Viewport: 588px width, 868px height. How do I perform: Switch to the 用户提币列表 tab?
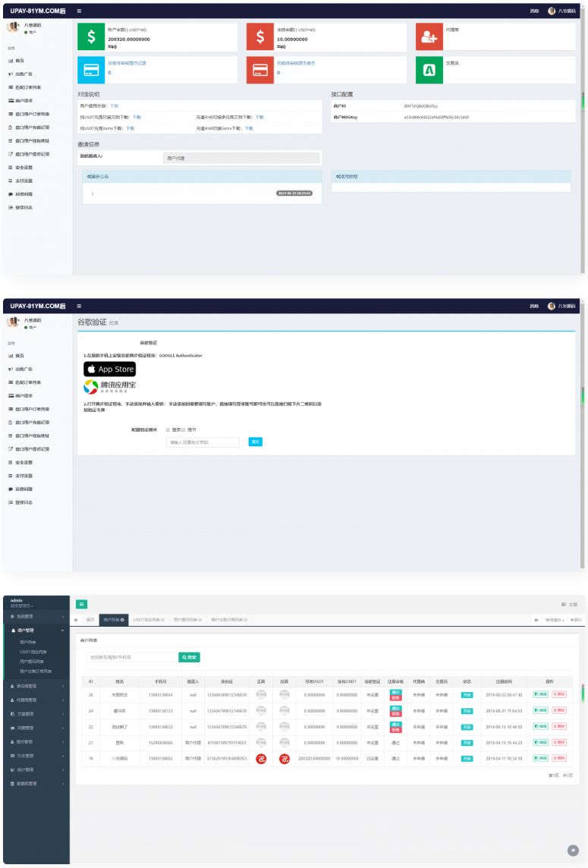(x=187, y=620)
